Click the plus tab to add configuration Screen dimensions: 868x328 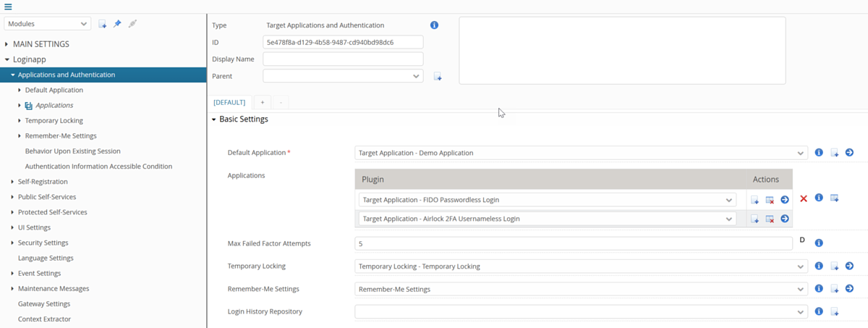tap(262, 102)
